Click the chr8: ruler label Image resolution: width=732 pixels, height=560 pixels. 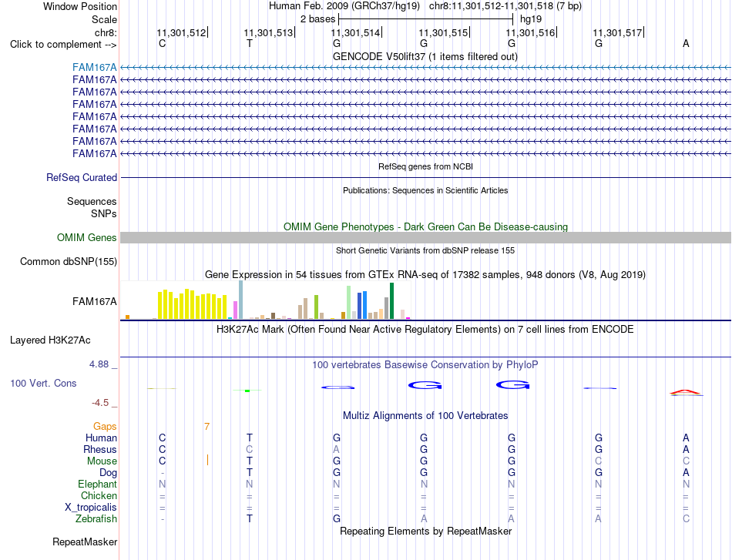[106, 32]
